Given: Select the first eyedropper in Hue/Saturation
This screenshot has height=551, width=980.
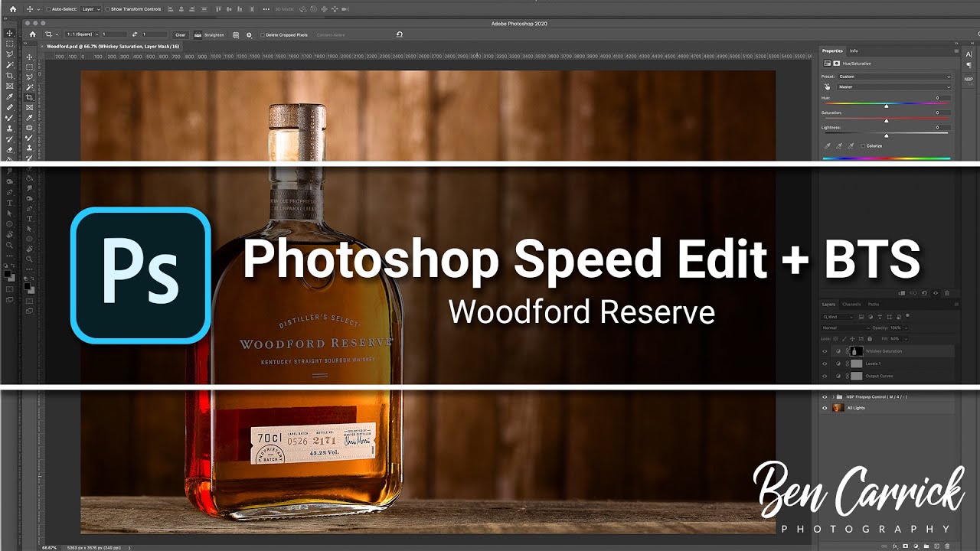Looking at the screenshot, I should coord(828,145).
